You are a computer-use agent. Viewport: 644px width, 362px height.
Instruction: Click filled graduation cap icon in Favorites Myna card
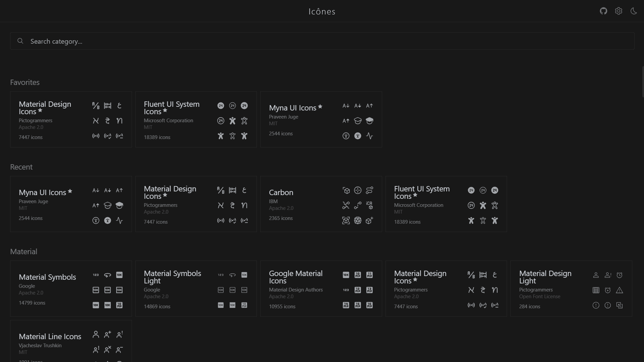coord(369,121)
